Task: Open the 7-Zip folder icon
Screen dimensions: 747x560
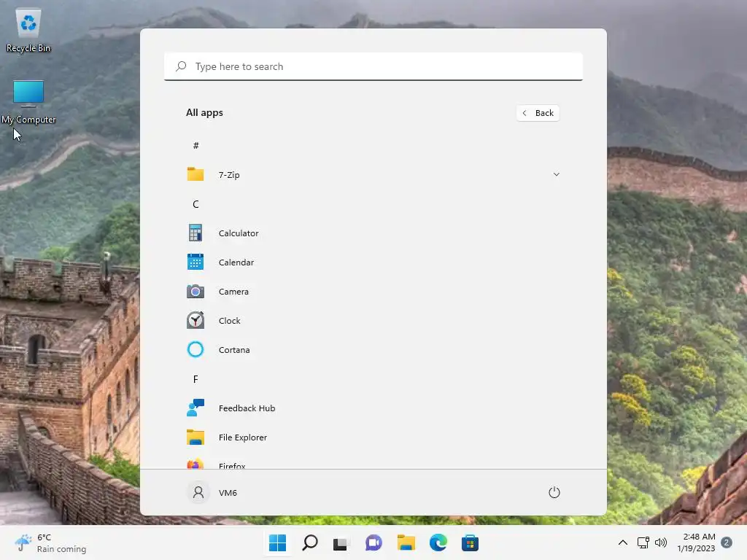Action: [x=196, y=174]
